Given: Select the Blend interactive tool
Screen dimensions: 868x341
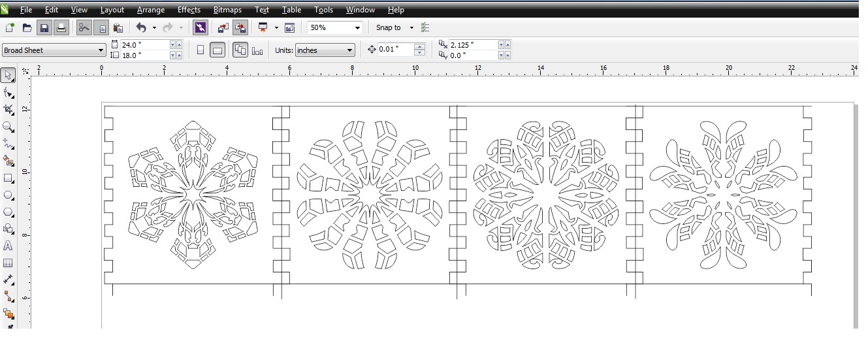Looking at the screenshot, I should pos(8,314).
